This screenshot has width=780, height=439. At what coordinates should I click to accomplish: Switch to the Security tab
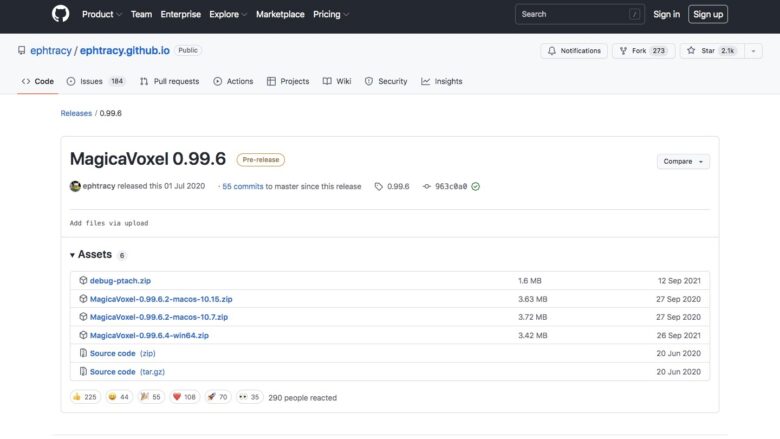click(386, 81)
